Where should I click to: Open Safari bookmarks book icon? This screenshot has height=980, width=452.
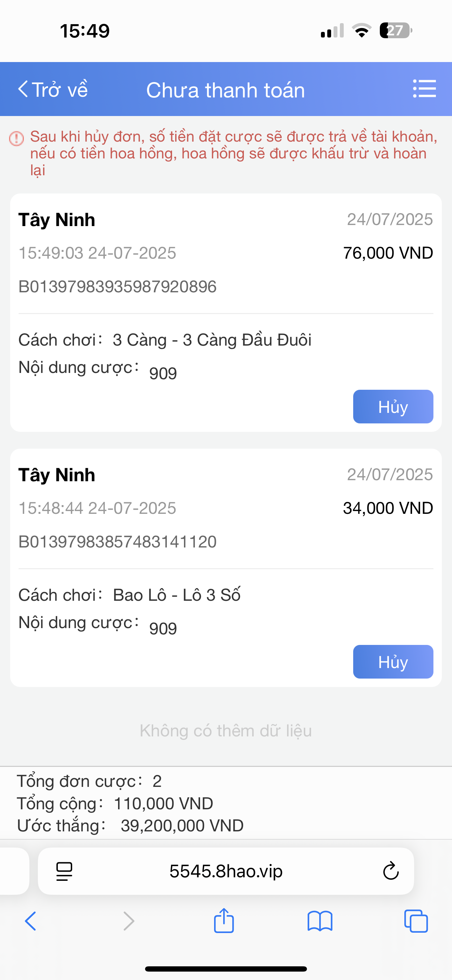(320, 921)
